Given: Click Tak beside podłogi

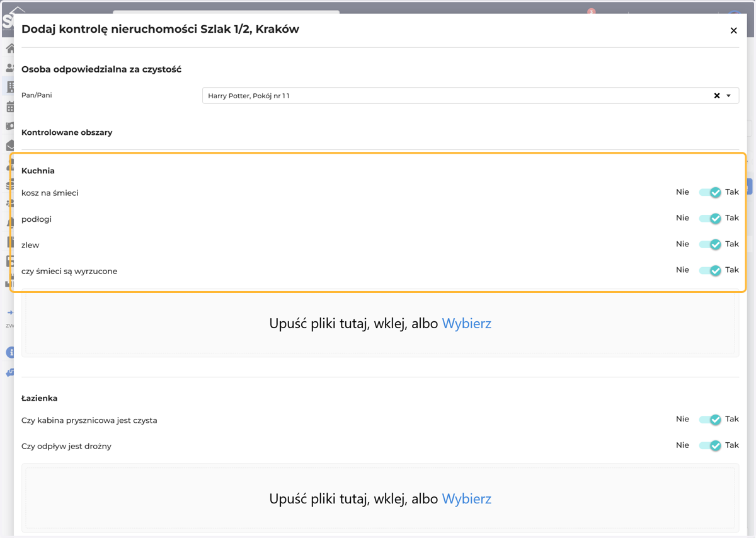Looking at the screenshot, I should click(732, 218).
